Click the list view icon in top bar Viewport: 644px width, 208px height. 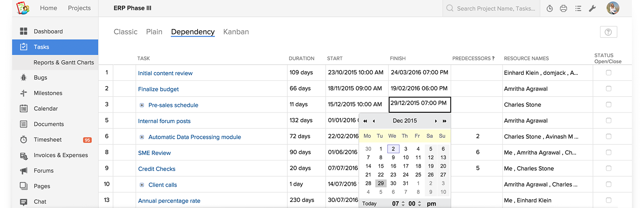(578, 8)
